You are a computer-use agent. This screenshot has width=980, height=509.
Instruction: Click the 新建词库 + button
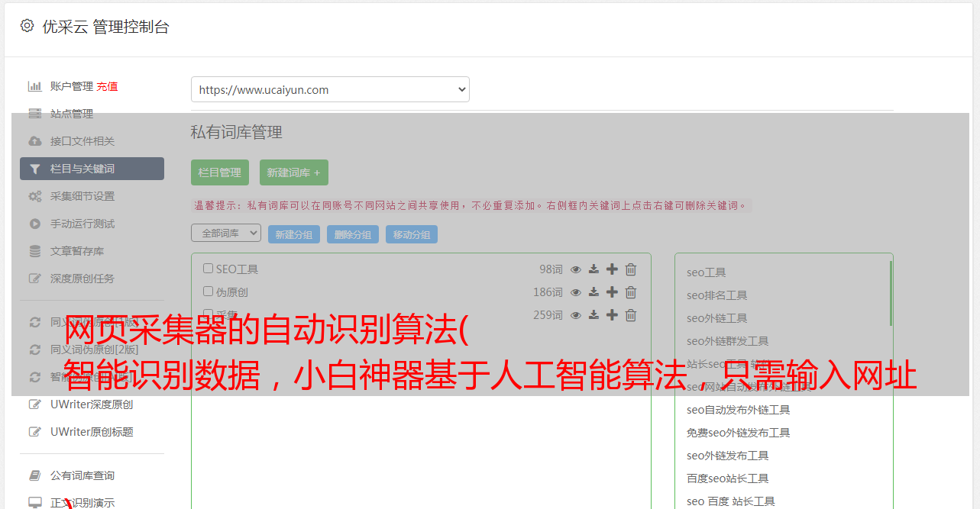(x=293, y=172)
